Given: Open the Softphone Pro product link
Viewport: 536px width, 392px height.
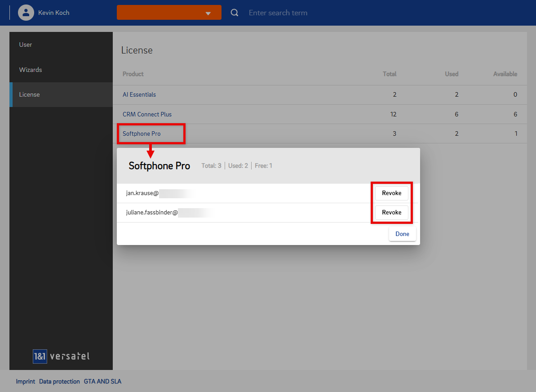Looking at the screenshot, I should (142, 134).
